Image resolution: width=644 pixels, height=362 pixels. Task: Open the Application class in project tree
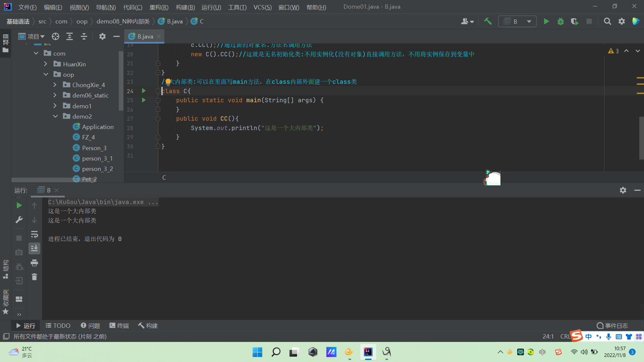tap(98, 127)
